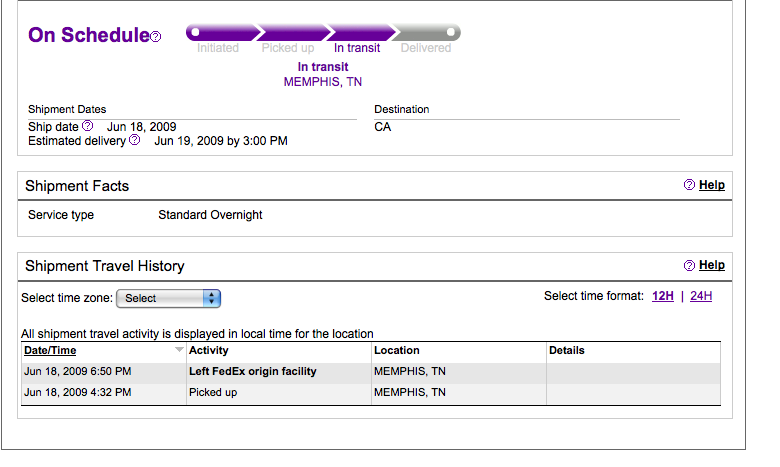This screenshot has width=780, height=467.
Task: Click the time zone dropdown stepper arrows
Action: pos(211,298)
